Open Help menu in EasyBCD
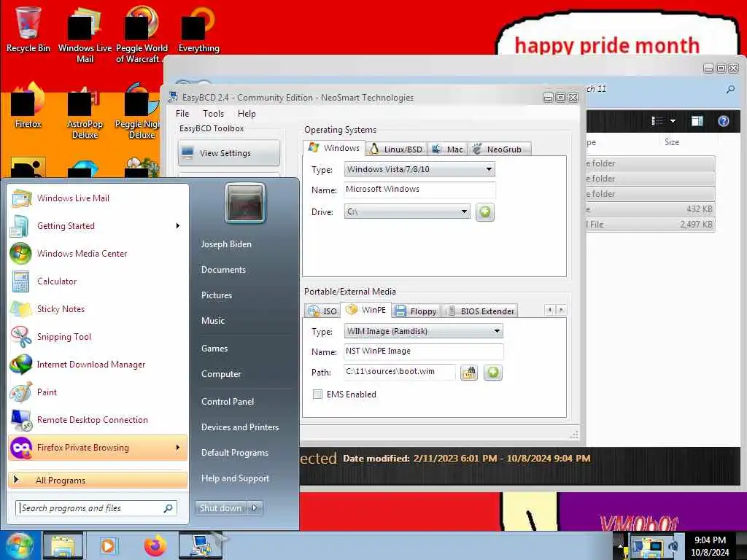 coord(247,113)
